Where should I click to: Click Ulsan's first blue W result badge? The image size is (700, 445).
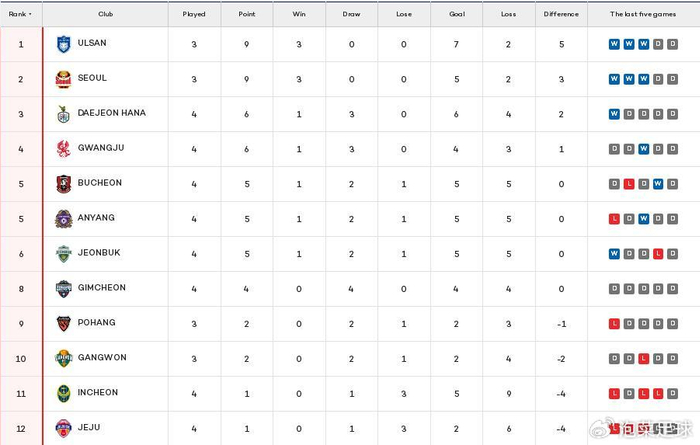coord(613,44)
